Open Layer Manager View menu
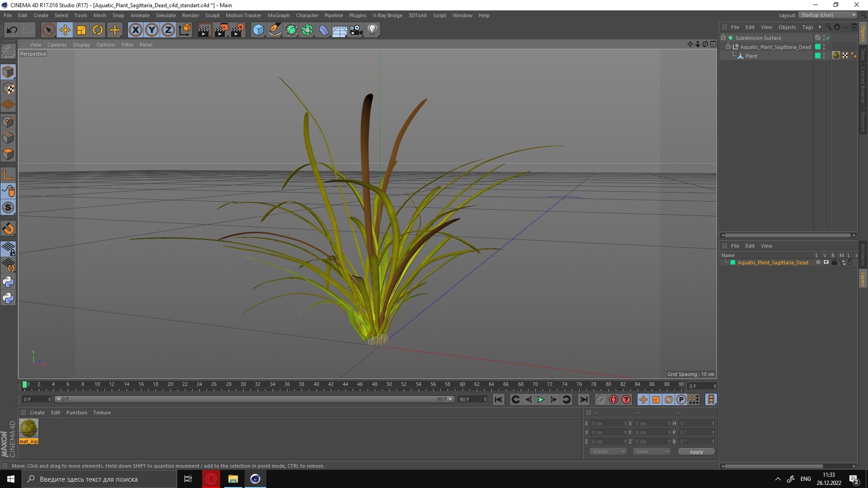 pyautogui.click(x=766, y=246)
